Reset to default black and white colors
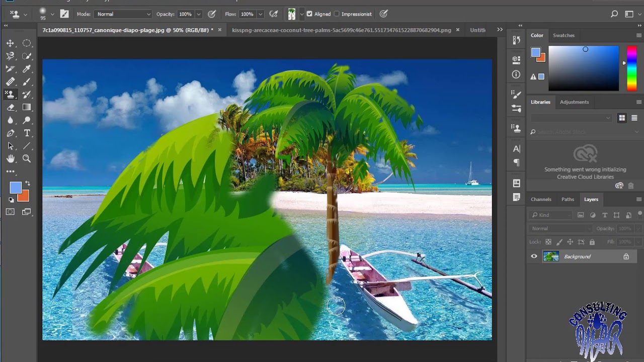 [x=11, y=200]
